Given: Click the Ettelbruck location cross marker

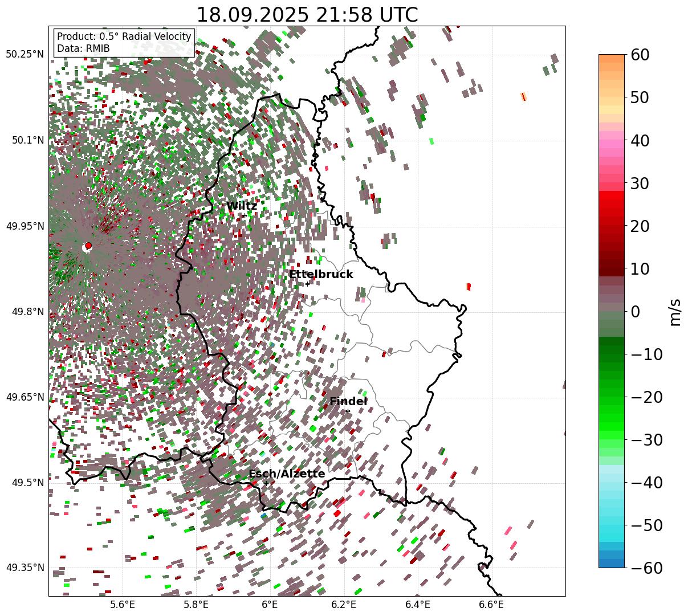Looking at the screenshot, I should [x=307, y=284].
